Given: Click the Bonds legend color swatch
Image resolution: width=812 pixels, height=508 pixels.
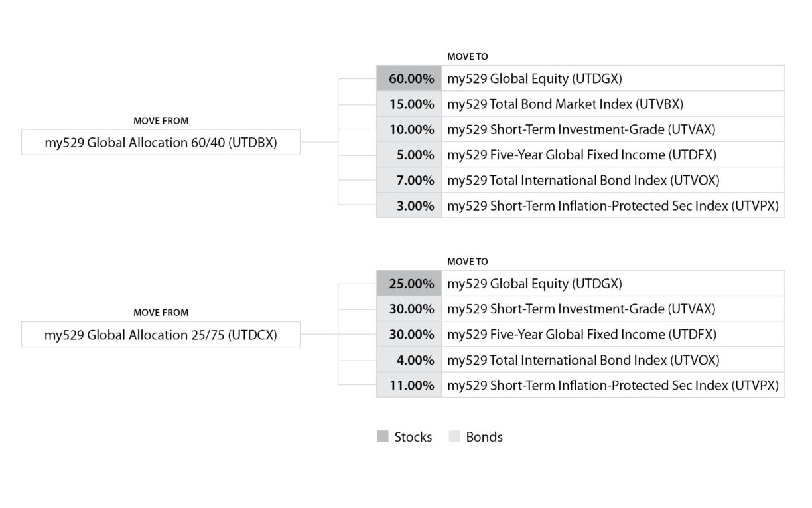Looking at the screenshot, I should 454,437.
